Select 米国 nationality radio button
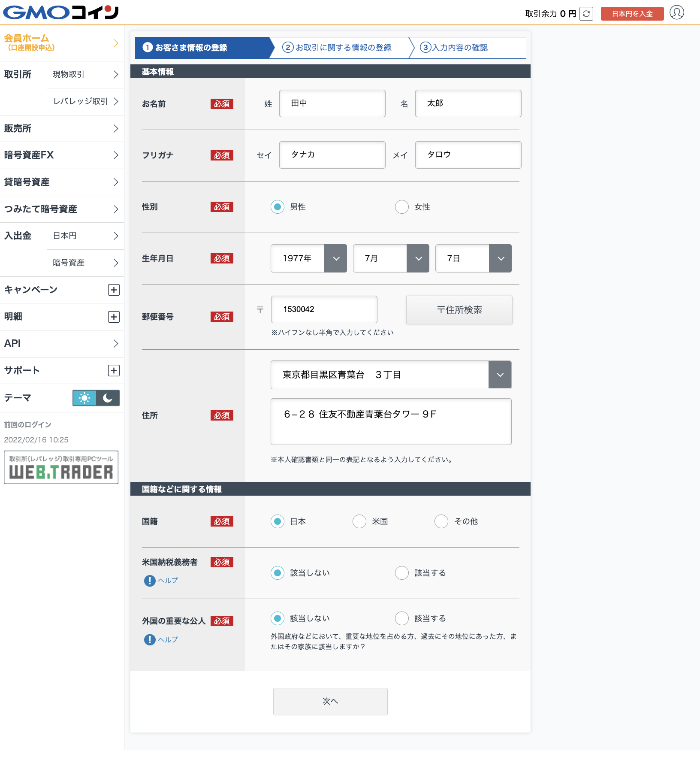Image resolution: width=700 pixels, height=763 pixels. point(359,521)
